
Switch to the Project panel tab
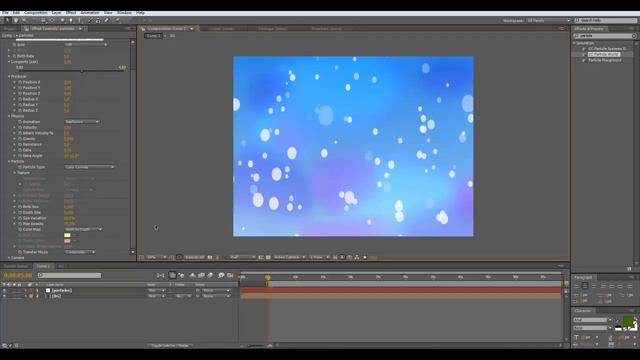[x=10, y=29]
